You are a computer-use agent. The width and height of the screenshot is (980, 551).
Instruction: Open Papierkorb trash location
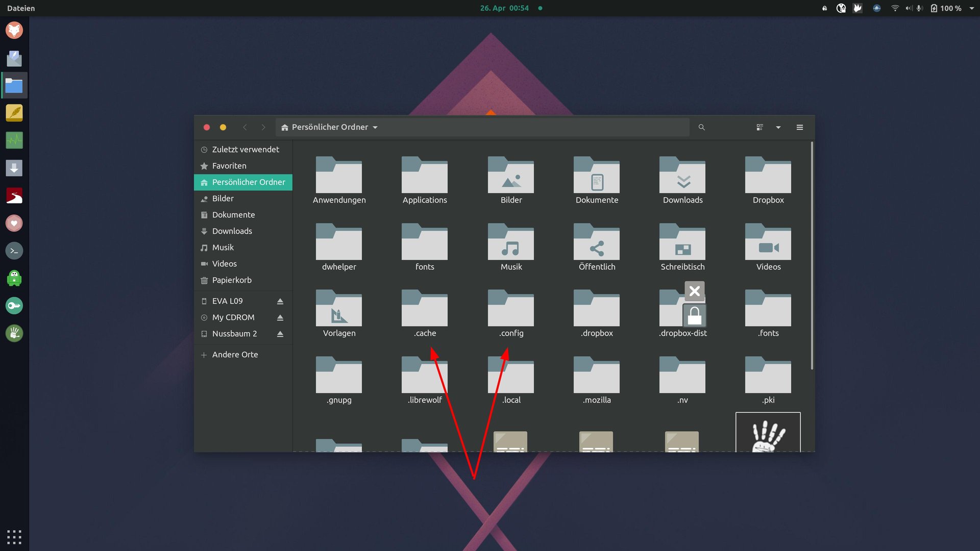point(232,280)
